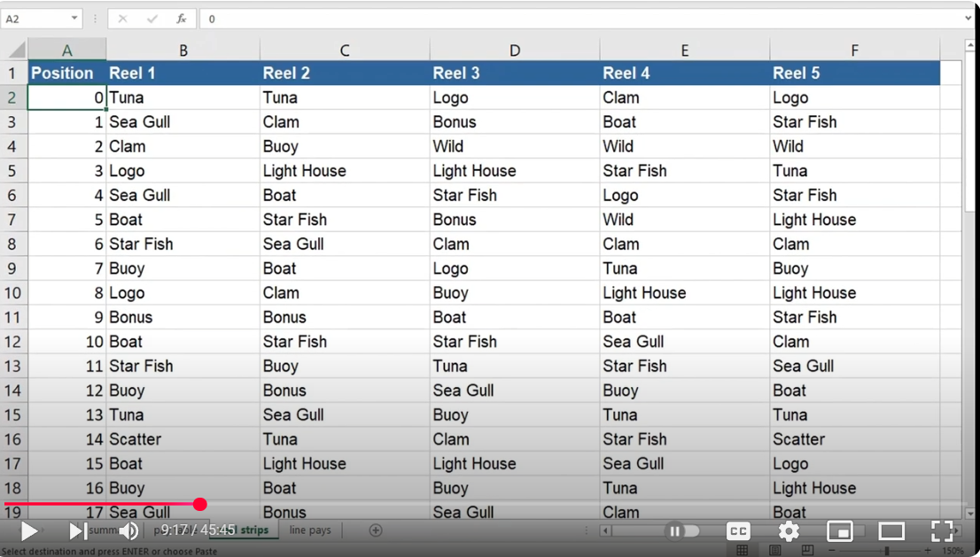Expand the formula bar

pos(967,19)
